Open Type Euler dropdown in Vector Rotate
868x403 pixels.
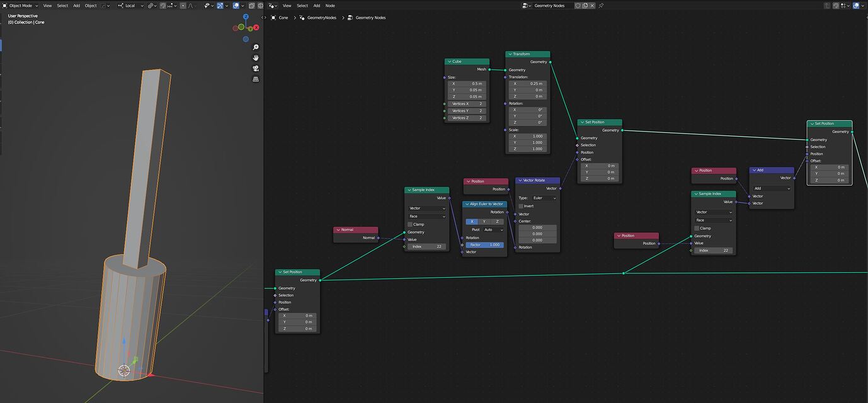[545, 198]
